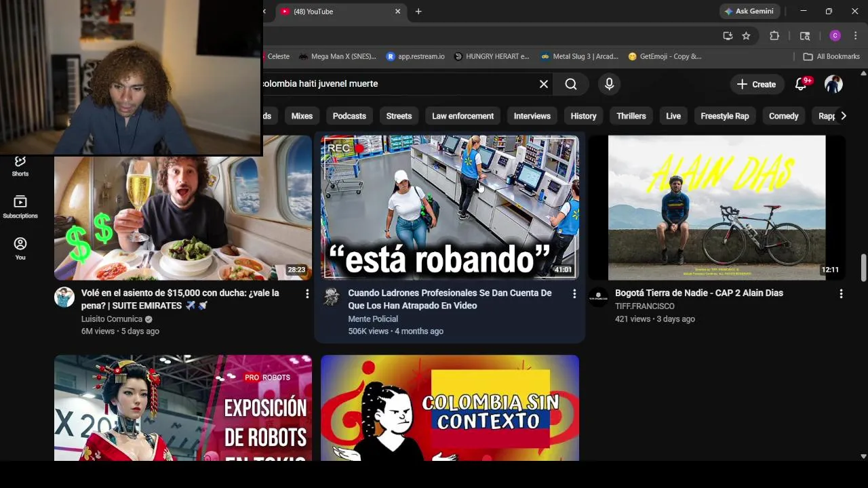Viewport: 868px width, 488px height.
Task: Open the YouTube account avatar menu
Action: coord(833,84)
